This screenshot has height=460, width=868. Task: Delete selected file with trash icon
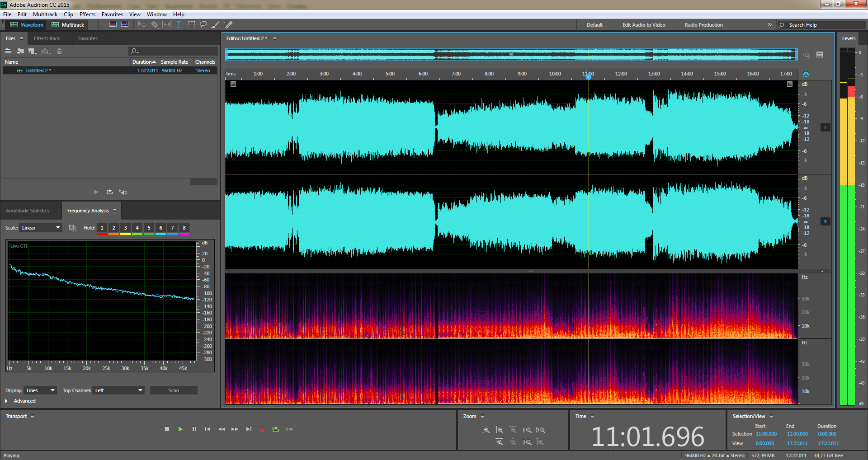59,51
